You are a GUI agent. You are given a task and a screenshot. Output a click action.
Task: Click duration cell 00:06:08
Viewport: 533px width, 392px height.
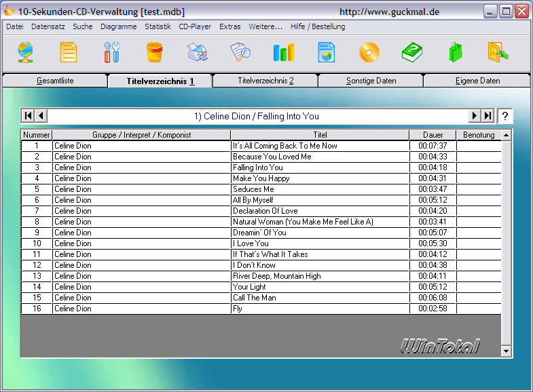pos(433,298)
